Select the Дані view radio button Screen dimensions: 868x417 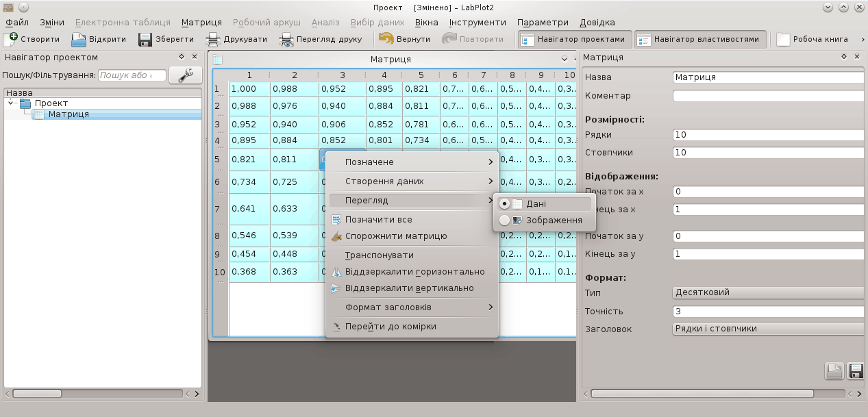pyautogui.click(x=505, y=203)
